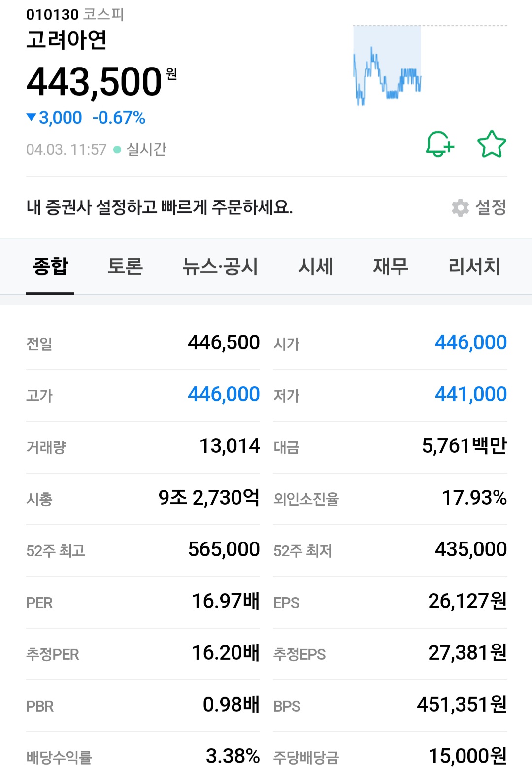Select the 종합 tab
This screenshot has width=532, height=781.
50,267
